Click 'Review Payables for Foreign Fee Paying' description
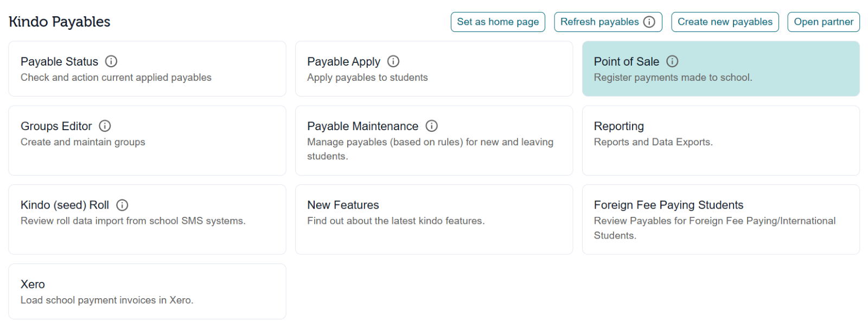Image resolution: width=868 pixels, height=334 pixels. pyautogui.click(x=714, y=228)
